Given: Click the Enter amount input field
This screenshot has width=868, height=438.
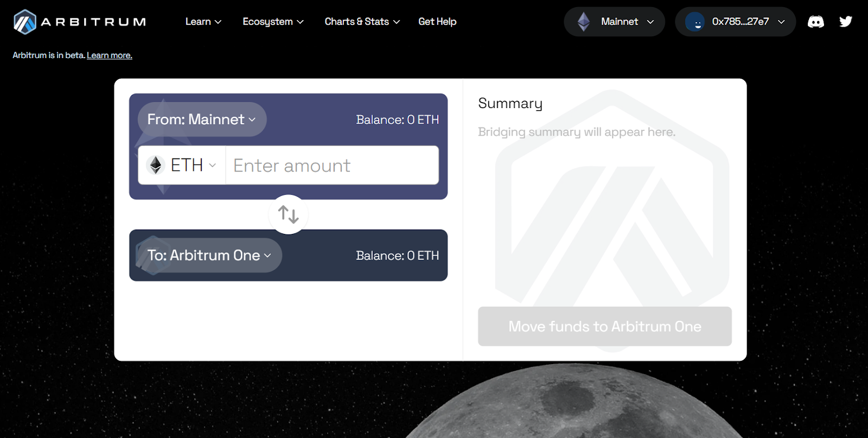Looking at the screenshot, I should tap(332, 165).
